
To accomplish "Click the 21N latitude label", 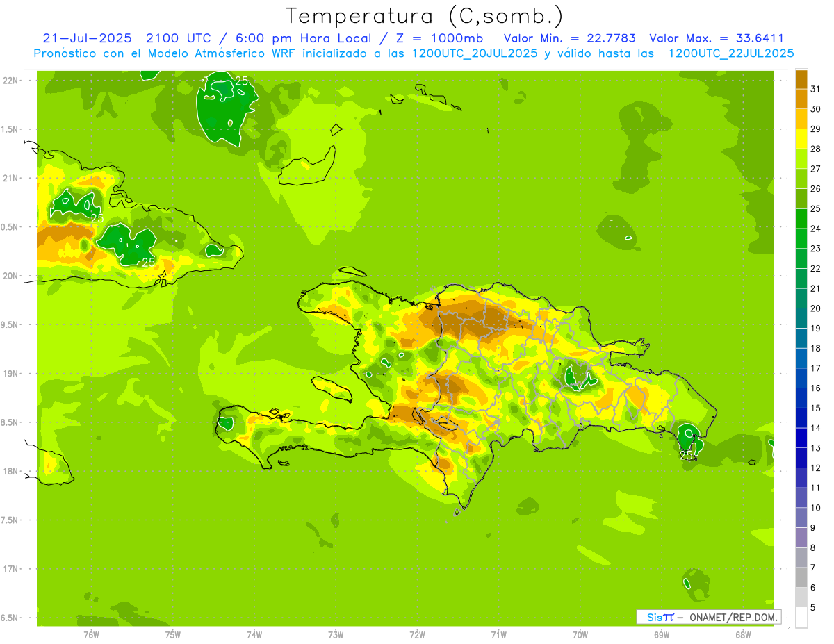I will click(x=10, y=179).
